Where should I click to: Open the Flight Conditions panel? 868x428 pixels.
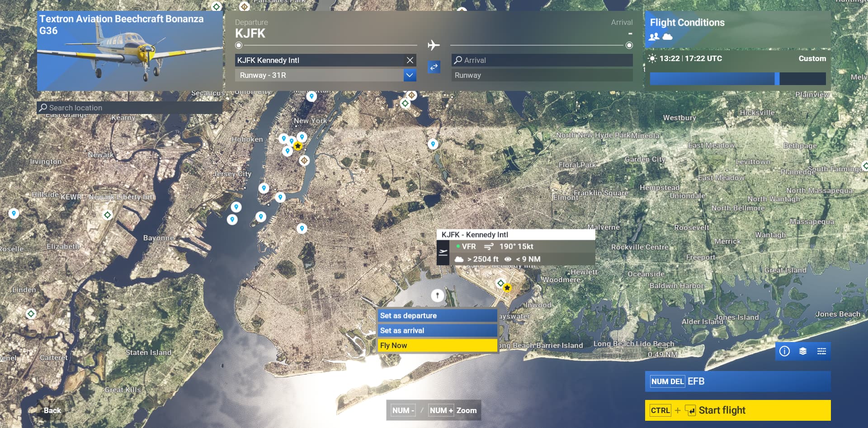pos(738,30)
